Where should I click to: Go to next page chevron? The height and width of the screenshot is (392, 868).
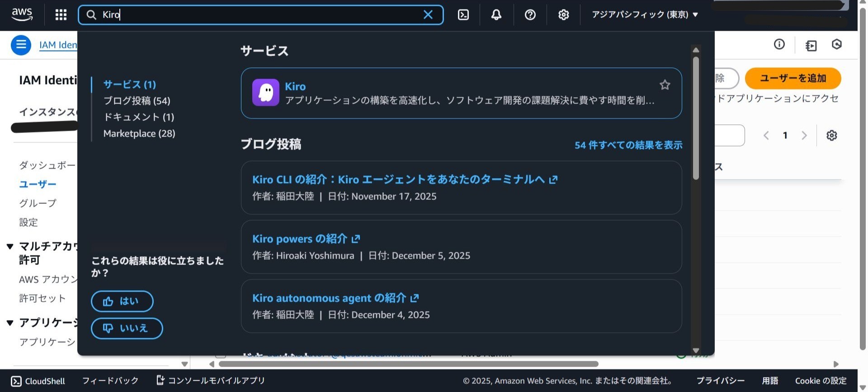point(804,135)
